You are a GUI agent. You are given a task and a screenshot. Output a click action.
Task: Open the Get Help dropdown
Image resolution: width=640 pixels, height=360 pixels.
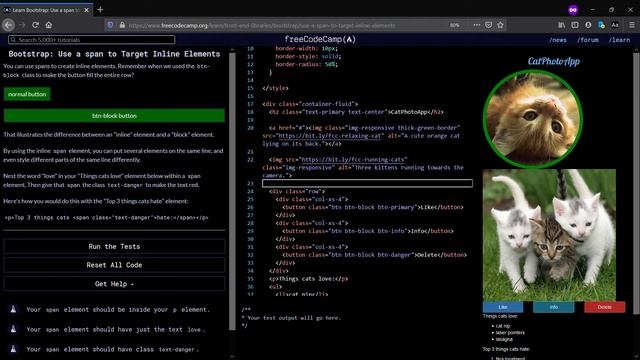(x=114, y=284)
